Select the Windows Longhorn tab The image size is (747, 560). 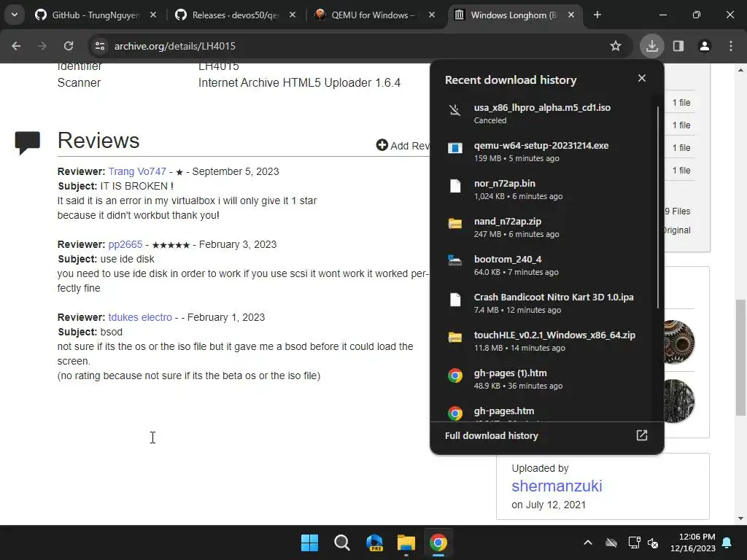pyautogui.click(x=514, y=15)
